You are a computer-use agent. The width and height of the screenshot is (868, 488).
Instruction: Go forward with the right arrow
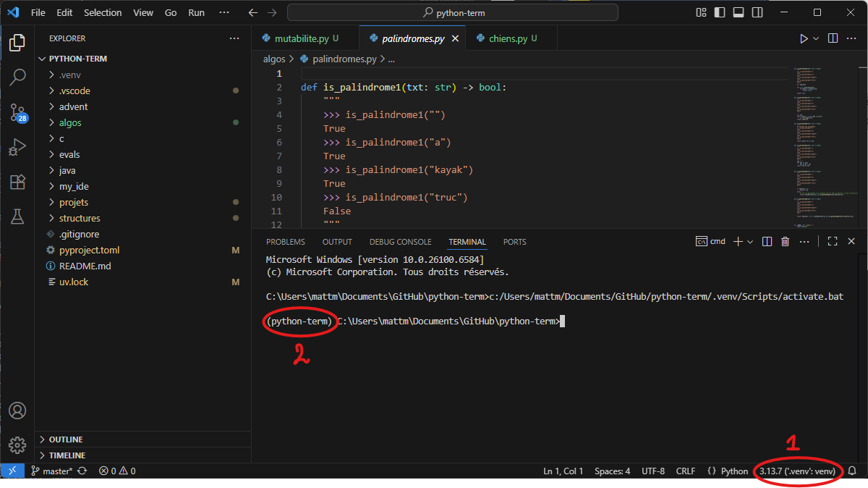point(273,12)
